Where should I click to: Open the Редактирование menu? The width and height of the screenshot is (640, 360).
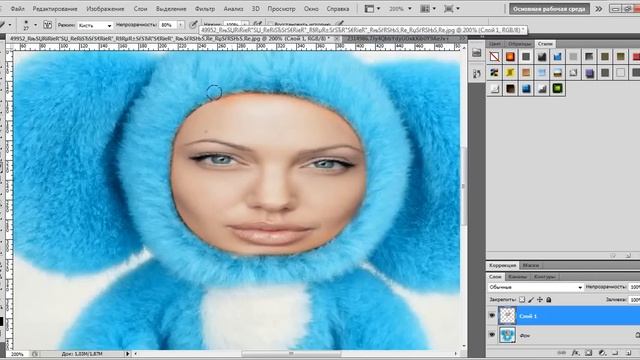click(x=55, y=8)
